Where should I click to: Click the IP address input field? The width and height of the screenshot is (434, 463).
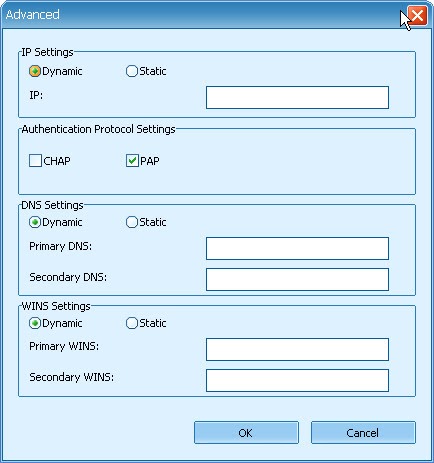click(297, 97)
